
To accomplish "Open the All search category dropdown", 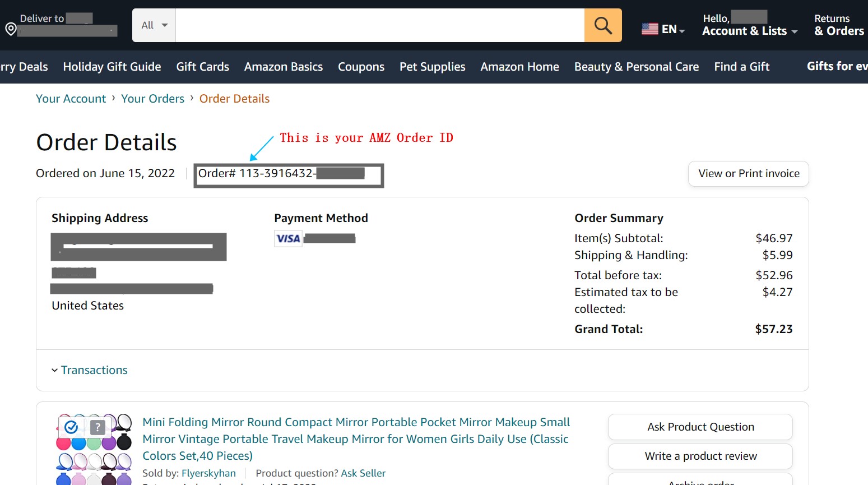I will coord(153,25).
